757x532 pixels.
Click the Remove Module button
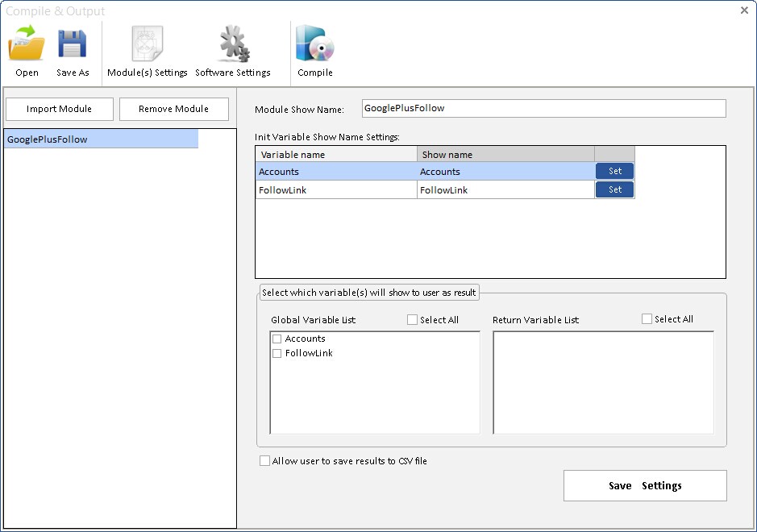[x=173, y=109]
